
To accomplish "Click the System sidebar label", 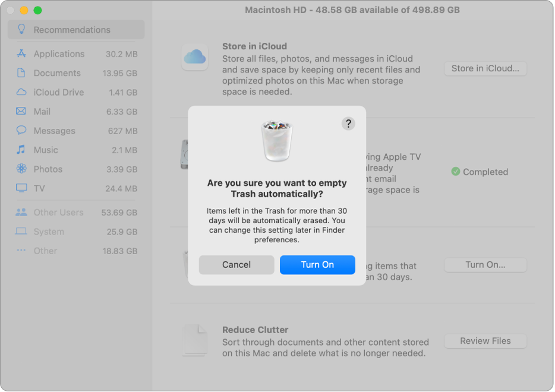I will pyautogui.click(x=49, y=232).
